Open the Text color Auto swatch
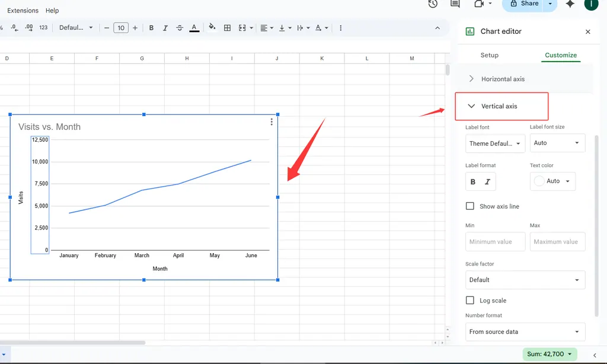This screenshot has height=364, width=607. coord(552,181)
